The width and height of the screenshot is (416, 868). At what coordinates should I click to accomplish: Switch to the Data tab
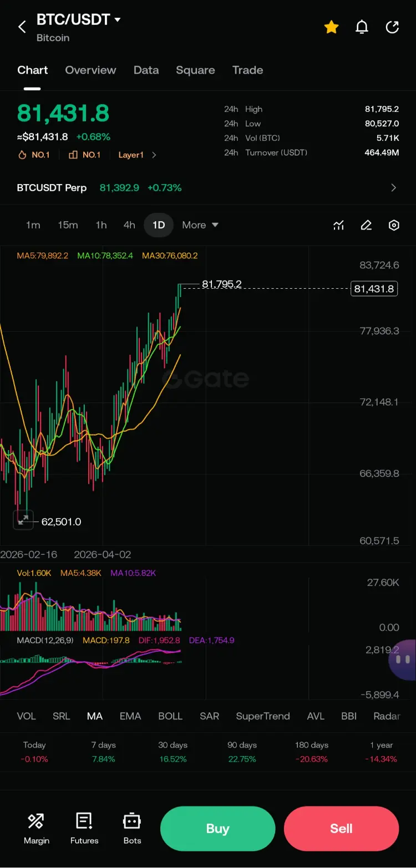146,70
